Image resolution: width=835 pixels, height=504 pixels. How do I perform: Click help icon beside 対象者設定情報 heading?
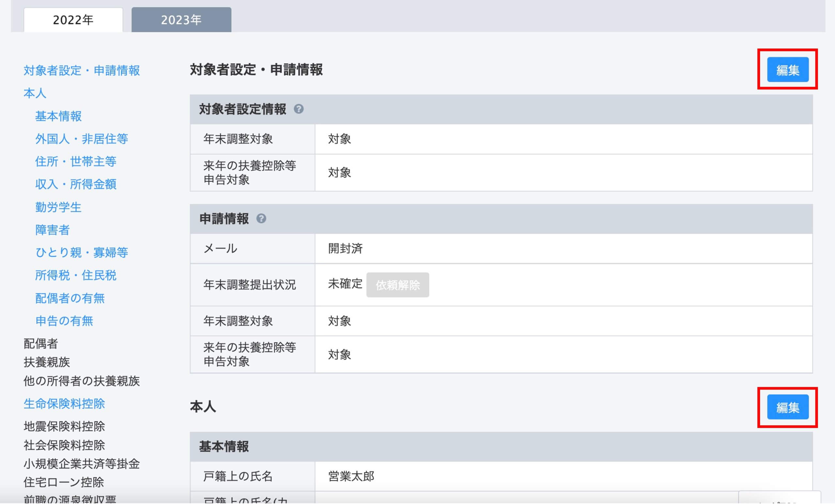pos(298,109)
